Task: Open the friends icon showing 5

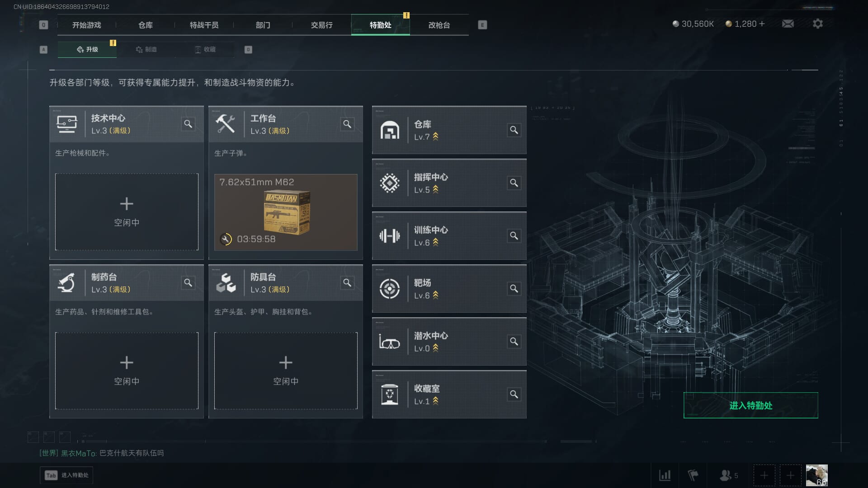Action: [x=728, y=475]
